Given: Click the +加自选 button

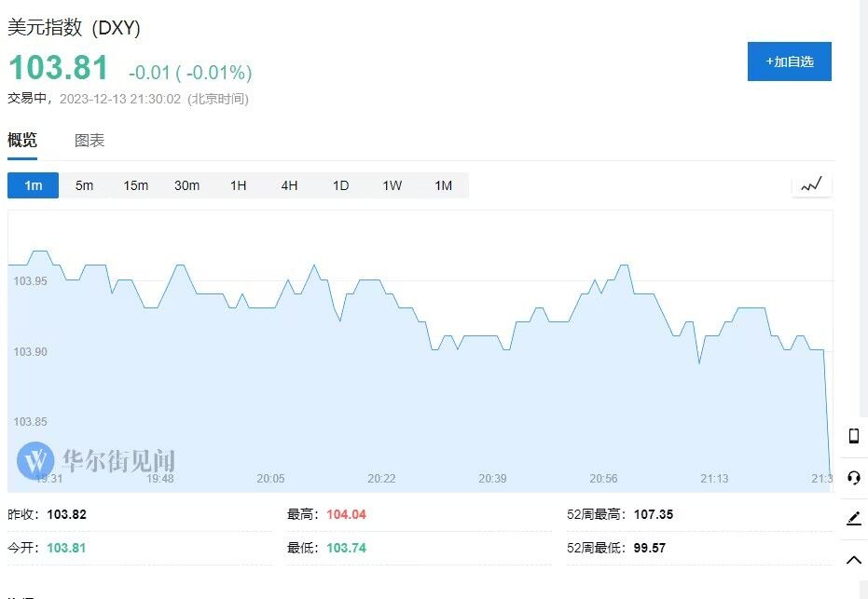Looking at the screenshot, I should point(790,61).
